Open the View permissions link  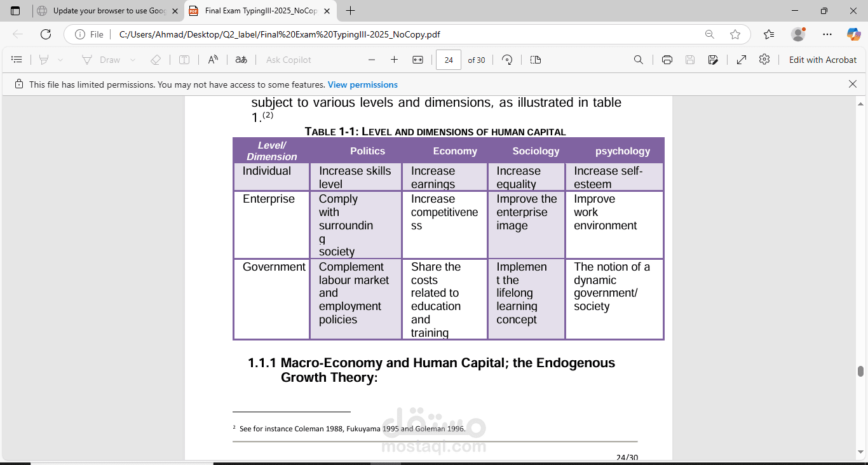pyautogui.click(x=363, y=84)
